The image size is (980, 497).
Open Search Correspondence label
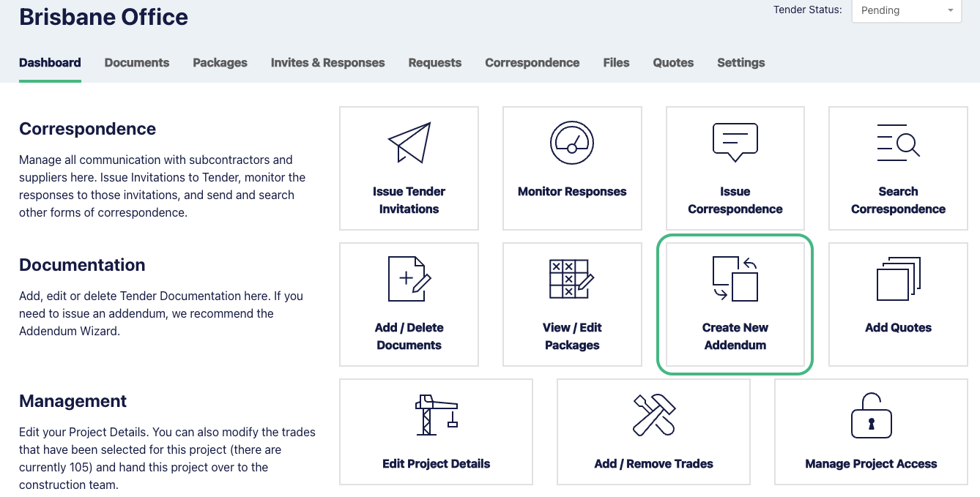[898, 200]
